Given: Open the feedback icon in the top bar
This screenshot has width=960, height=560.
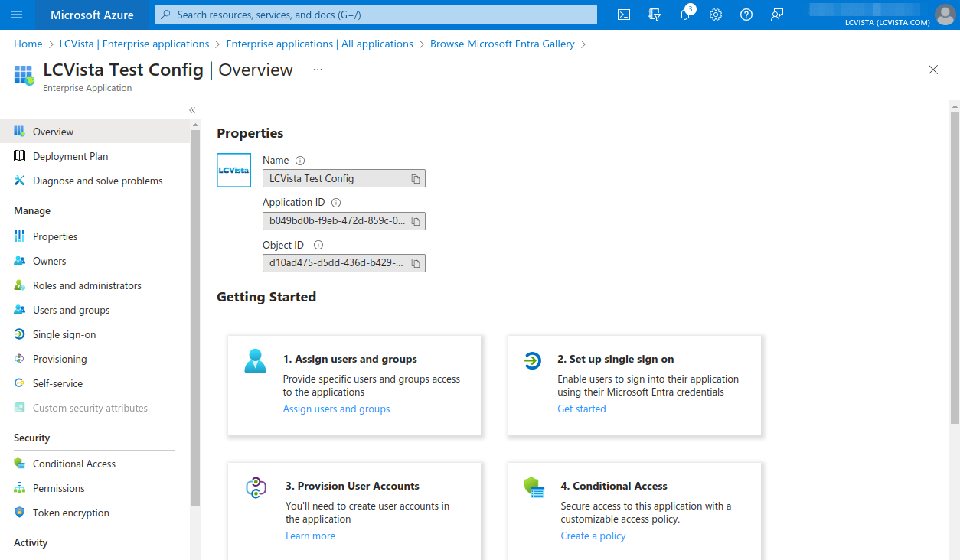Looking at the screenshot, I should pos(777,15).
